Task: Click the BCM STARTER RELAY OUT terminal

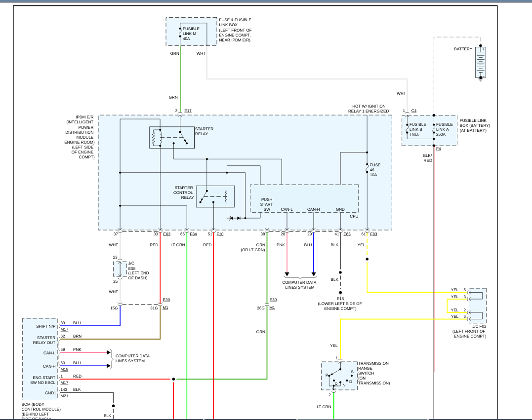Action: (46, 340)
